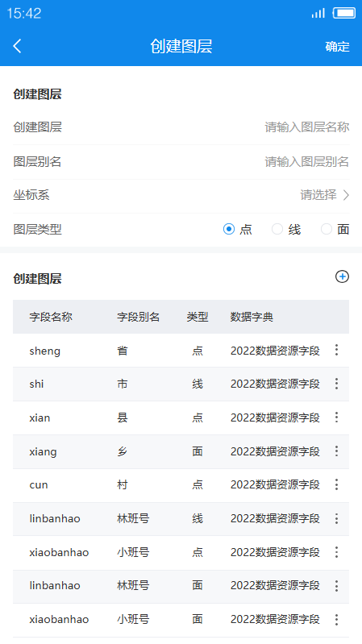Expand the chevron next to 请选择
362x644 pixels.
[346, 195]
